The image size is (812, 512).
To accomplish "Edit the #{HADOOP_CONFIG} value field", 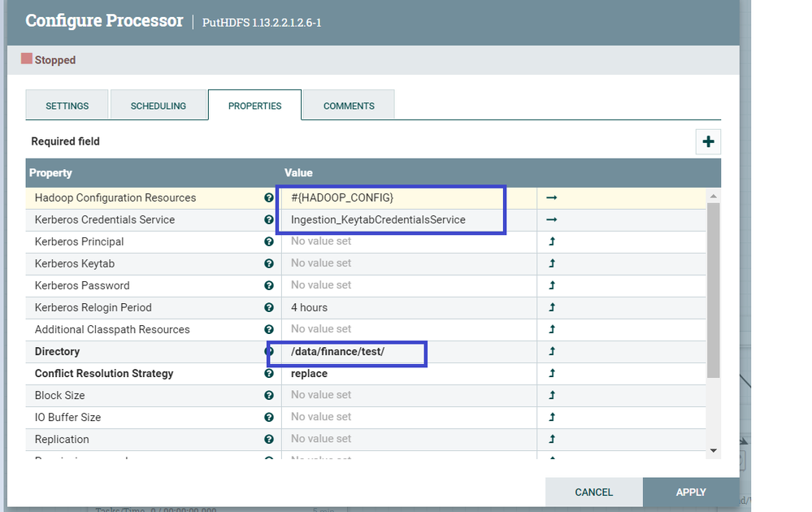I will (x=342, y=197).
